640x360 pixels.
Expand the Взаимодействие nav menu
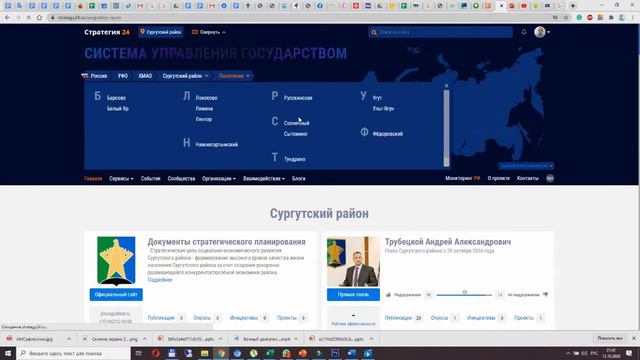click(264, 178)
